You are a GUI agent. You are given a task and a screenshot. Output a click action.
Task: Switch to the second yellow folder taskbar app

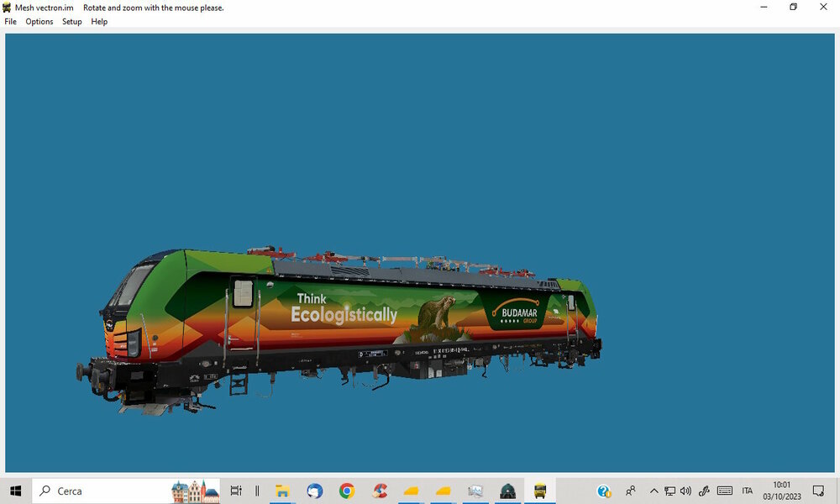click(443, 491)
